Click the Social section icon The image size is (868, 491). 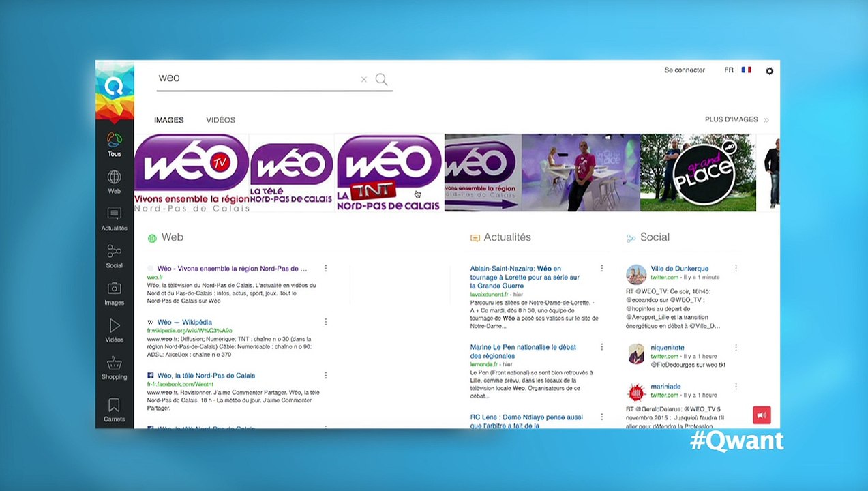click(631, 238)
